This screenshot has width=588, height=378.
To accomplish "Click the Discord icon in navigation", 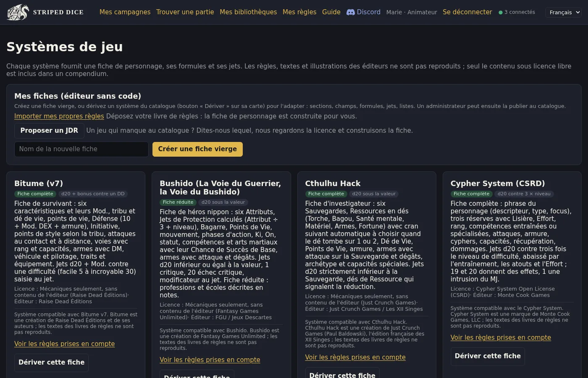I will coord(350,12).
